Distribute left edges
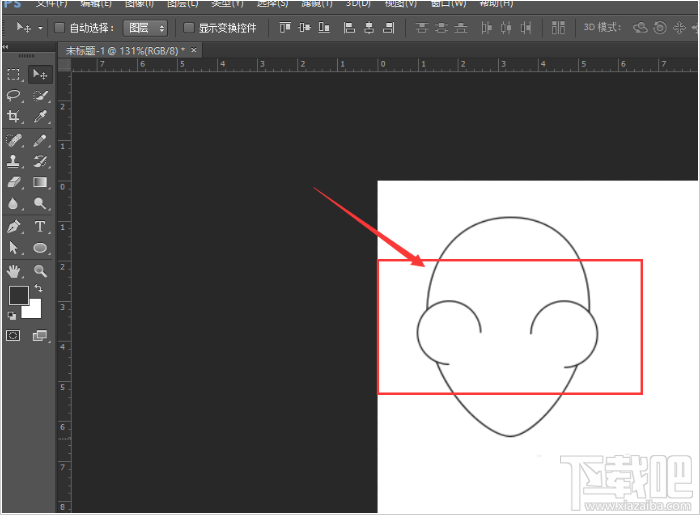This screenshot has width=700, height=516. pos(486,28)
